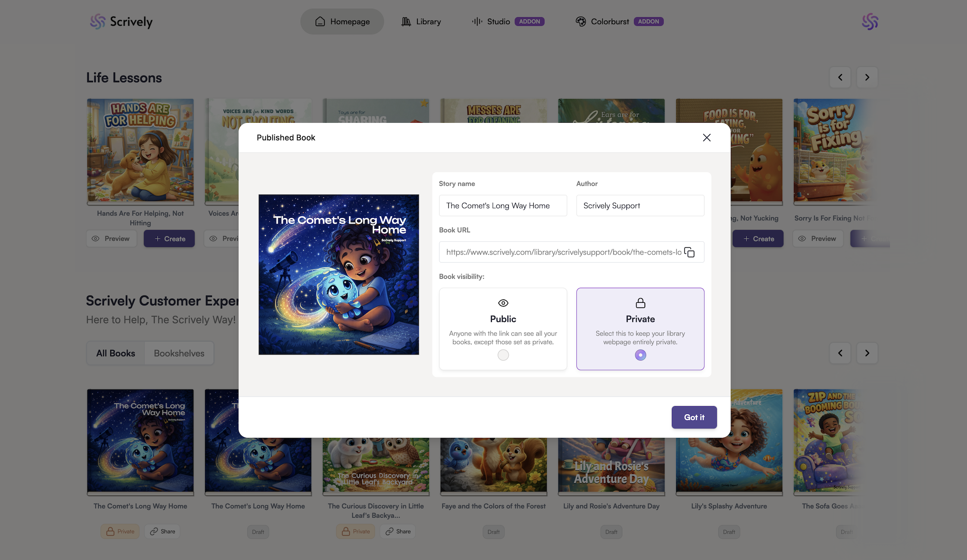Select the Public visibility radio button

click(503, 355)
